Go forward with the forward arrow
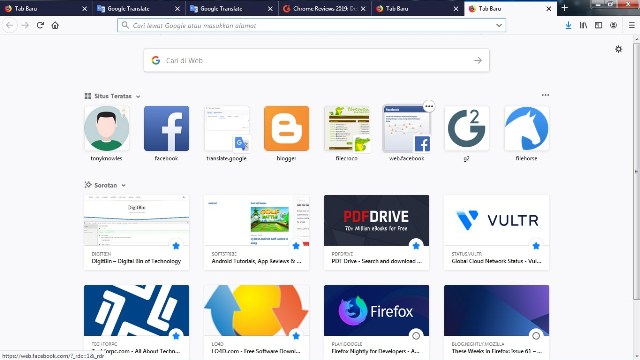The height and width of the screenshot is (360, 640). (x=25, y=25)
